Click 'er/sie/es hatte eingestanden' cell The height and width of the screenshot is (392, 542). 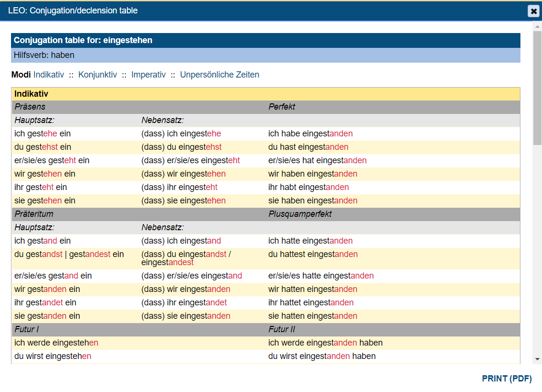(x=321, y=276)
